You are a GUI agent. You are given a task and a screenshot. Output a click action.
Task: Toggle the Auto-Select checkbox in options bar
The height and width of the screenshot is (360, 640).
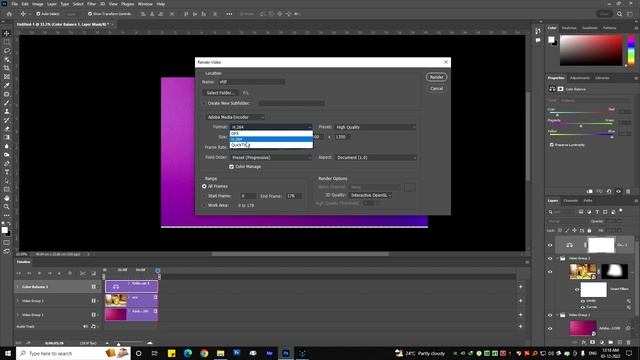coord(38,14)
